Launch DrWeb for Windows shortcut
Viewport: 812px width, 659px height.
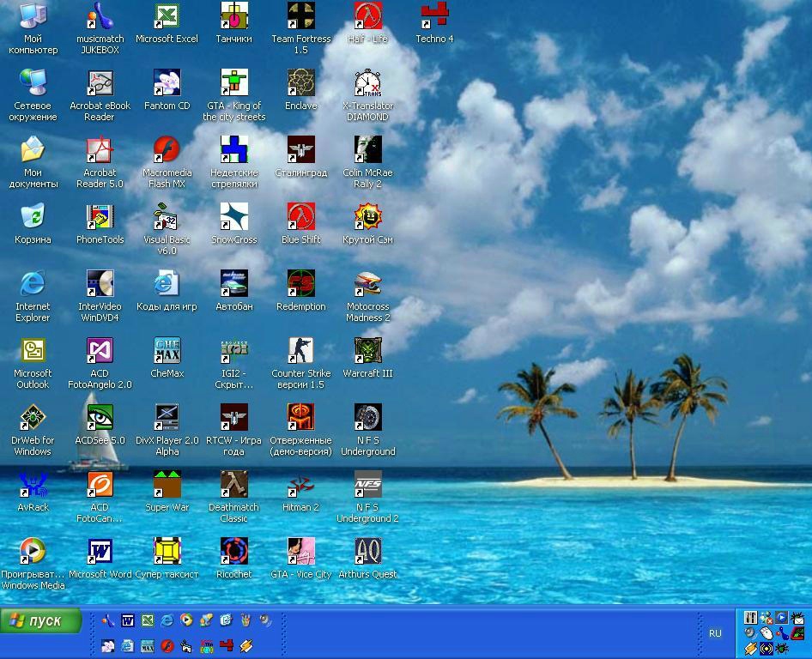tap(33, 418)
